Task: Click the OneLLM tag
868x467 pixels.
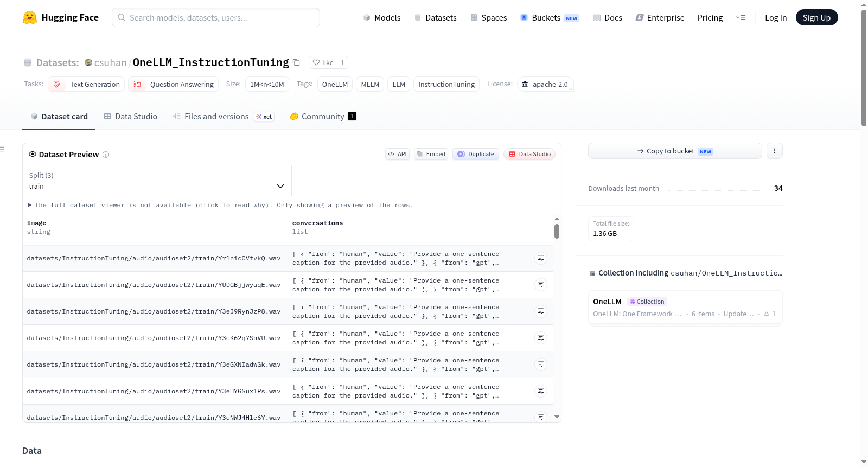Action: 335,84
